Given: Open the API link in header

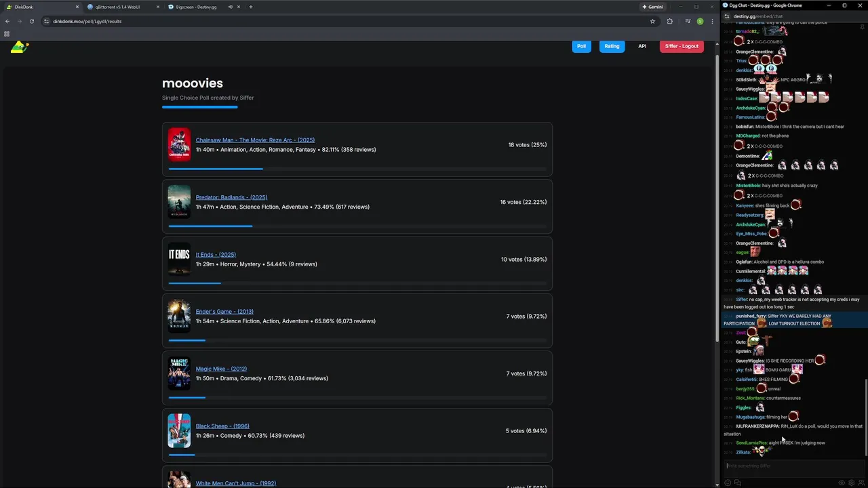Looking at the screenshot, I should [x=642, y=46].
